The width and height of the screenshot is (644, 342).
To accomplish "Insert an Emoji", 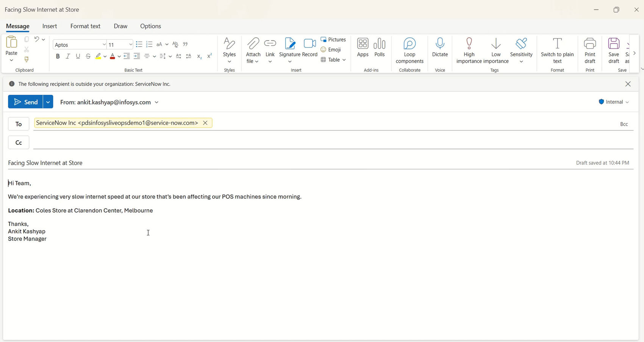I will [x=331, y=50].
